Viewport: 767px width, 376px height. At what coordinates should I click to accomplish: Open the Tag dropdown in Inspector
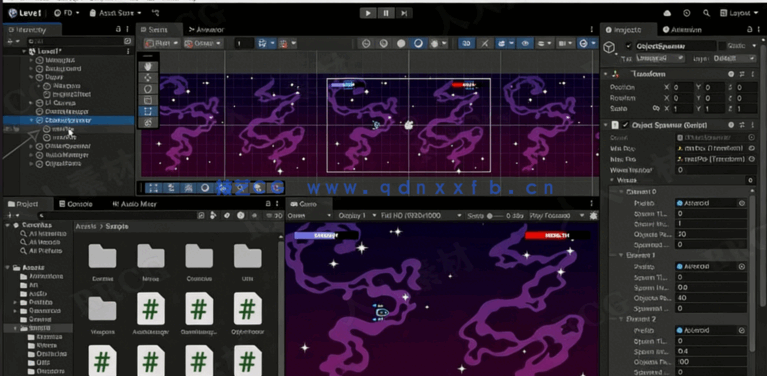pyautogui.click(x=659, y=58)
